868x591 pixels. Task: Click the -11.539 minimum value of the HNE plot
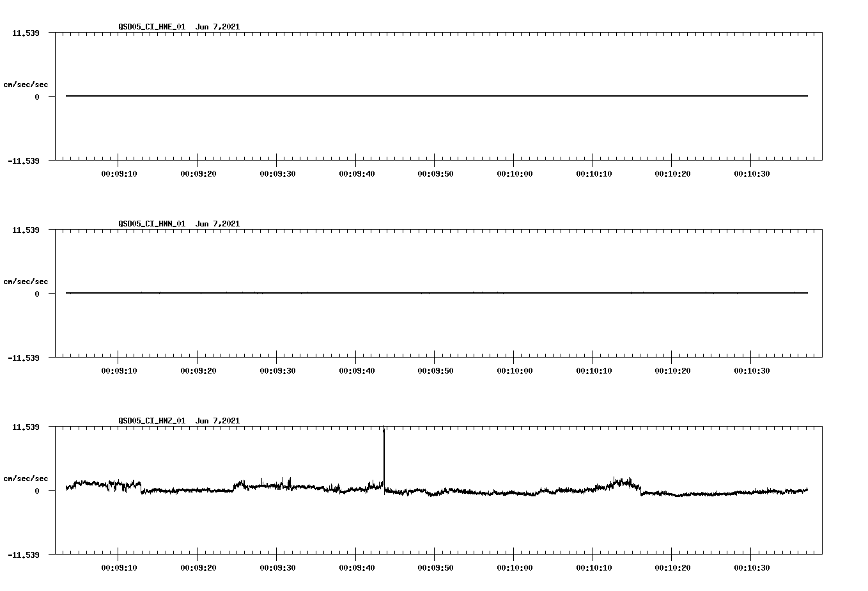click(x=24, y=161)
